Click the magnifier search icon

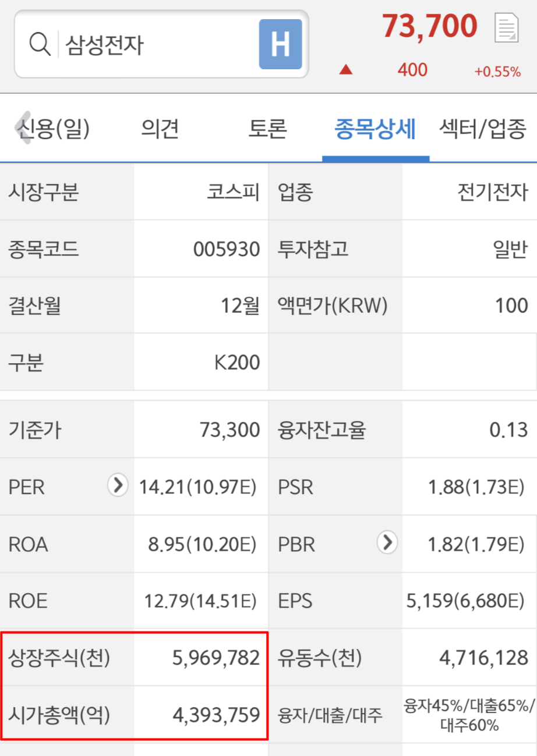click(40, 45)
